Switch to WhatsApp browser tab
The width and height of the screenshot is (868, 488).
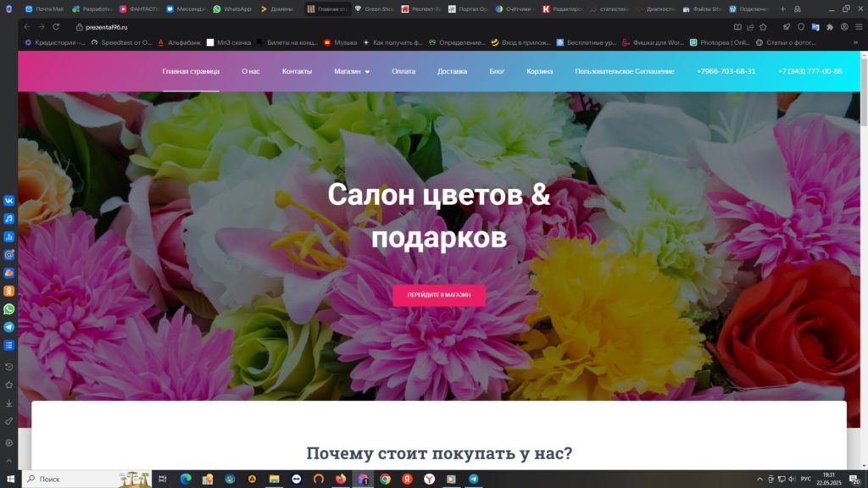pos(232,8)
